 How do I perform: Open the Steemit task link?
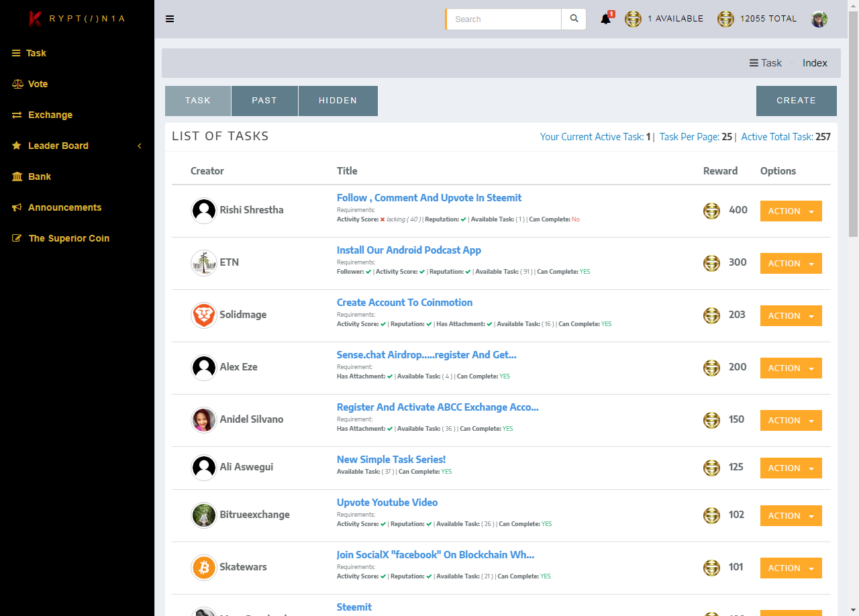click(x=354, y=607)
